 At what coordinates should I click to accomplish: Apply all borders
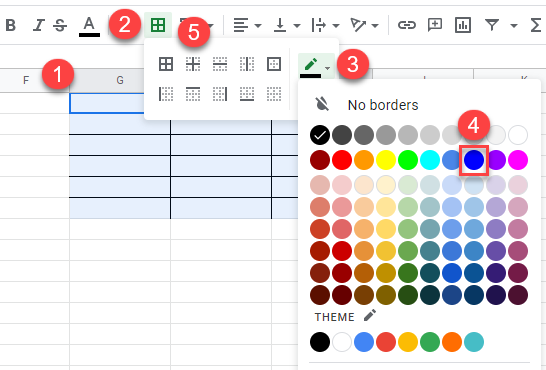click(x=166, y=64)
